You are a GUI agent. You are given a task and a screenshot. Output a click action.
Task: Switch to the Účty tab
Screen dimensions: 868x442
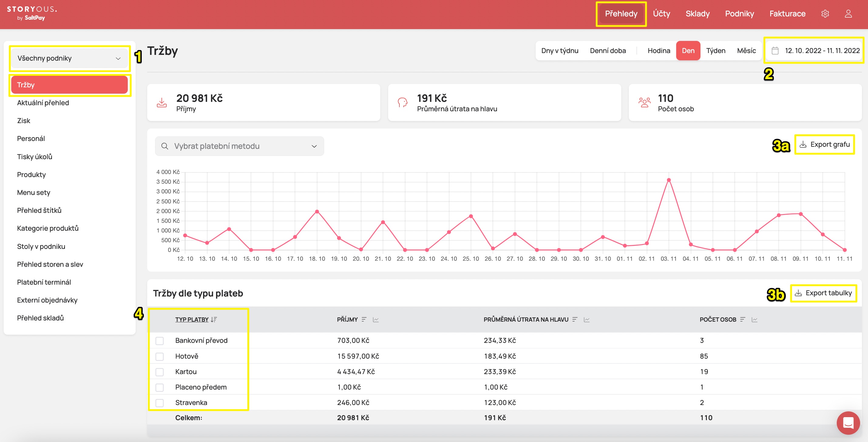661,14
